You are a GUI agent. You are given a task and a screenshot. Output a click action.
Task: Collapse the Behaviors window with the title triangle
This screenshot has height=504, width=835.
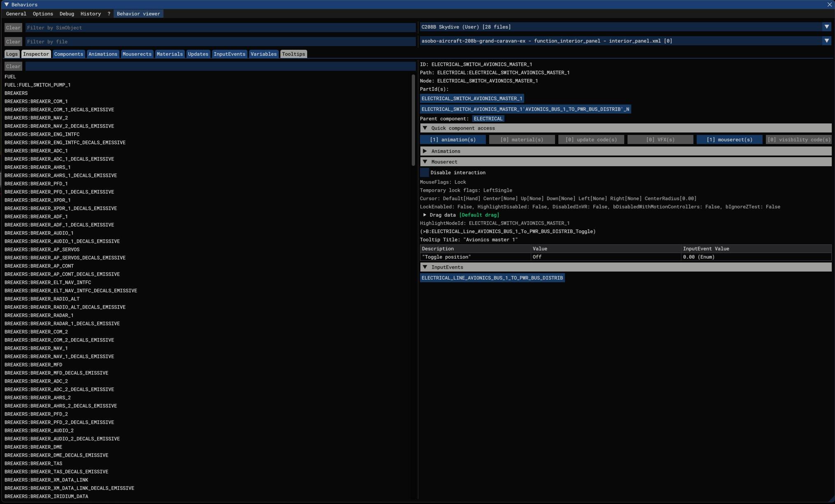pos(7,5)
